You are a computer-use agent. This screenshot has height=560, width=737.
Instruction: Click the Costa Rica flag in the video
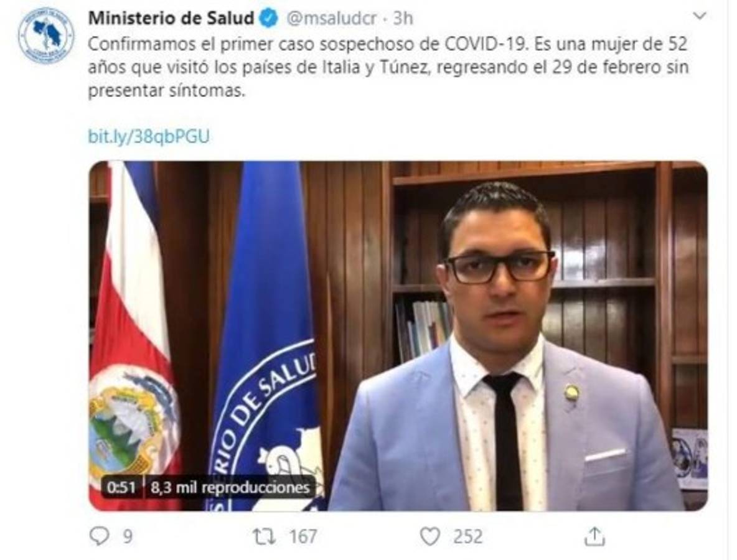(135, 335)
